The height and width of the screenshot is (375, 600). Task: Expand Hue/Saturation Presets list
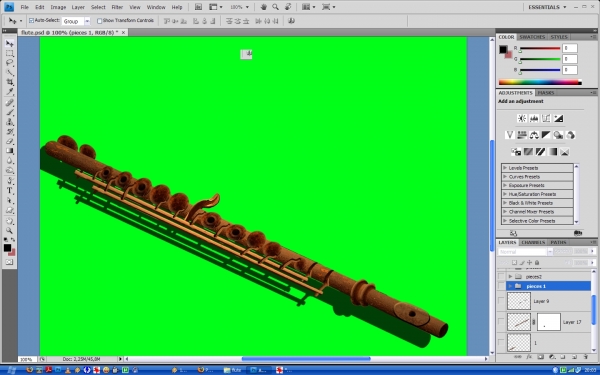(x=505, y=194)
